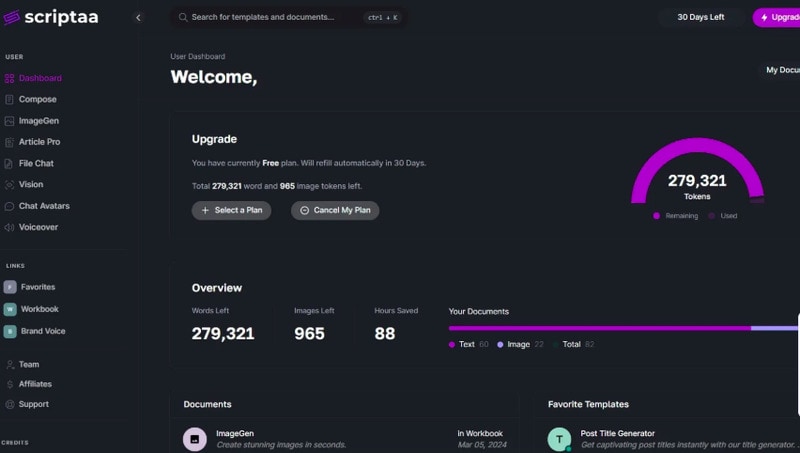Open Compose via its sidebar icon
The height and width of the screenshot is (453, 800).
(x=9, y=99)
